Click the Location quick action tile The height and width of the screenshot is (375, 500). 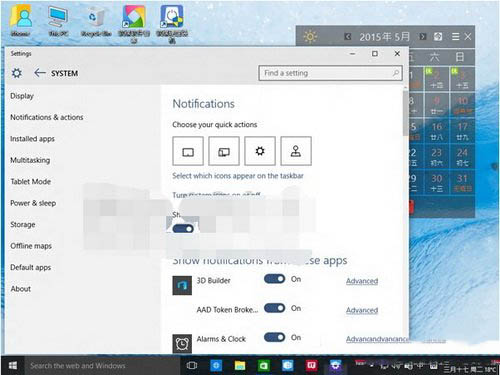click(x=296, y=151)
